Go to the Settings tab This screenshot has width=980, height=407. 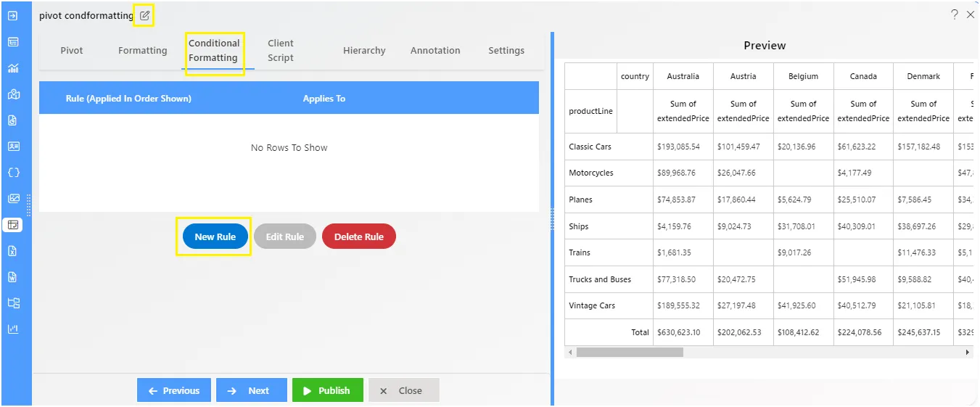(x=506, y=51)
